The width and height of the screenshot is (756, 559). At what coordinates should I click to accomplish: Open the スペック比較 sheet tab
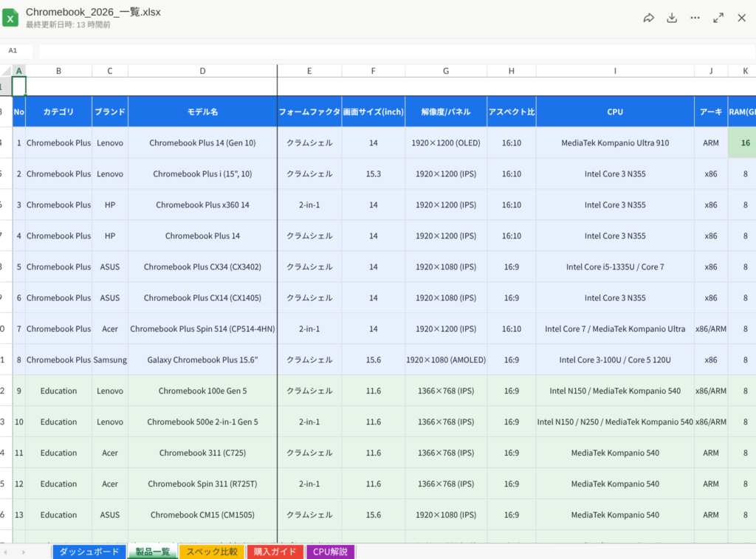[x=212, y=552]
